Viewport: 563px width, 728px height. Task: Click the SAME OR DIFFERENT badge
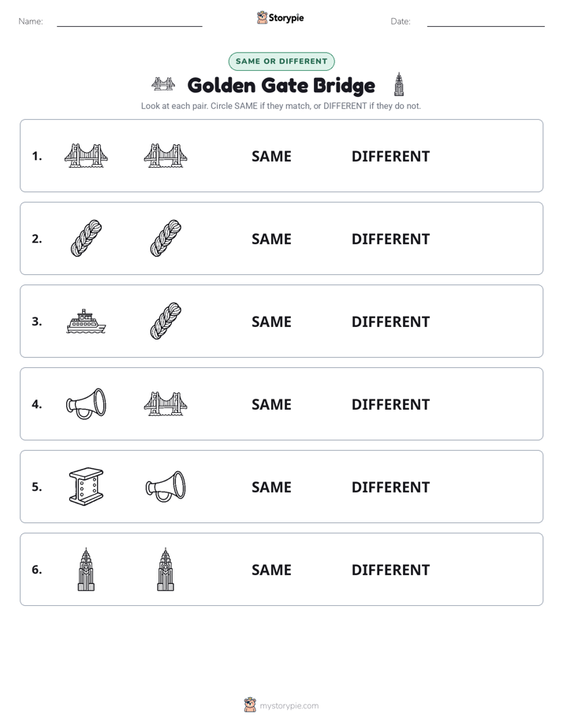[281, 61]
